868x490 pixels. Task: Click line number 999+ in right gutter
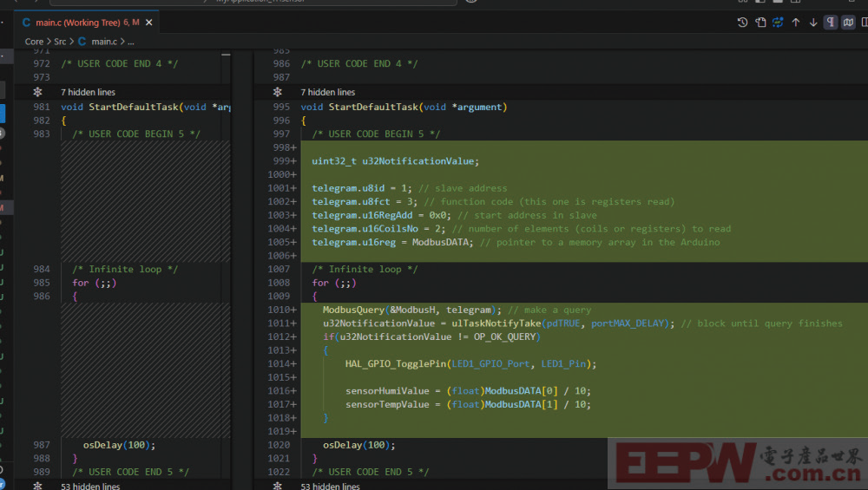(x=285, y=161)
